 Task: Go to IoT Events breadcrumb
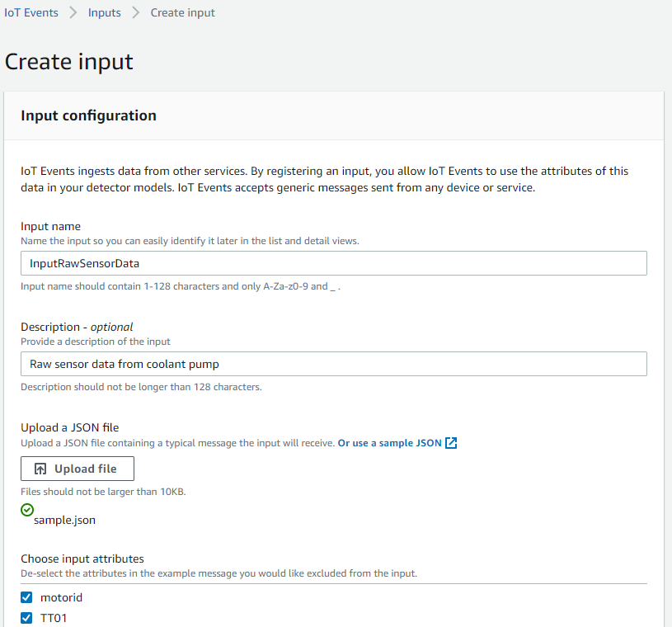(x=31, y=13)
